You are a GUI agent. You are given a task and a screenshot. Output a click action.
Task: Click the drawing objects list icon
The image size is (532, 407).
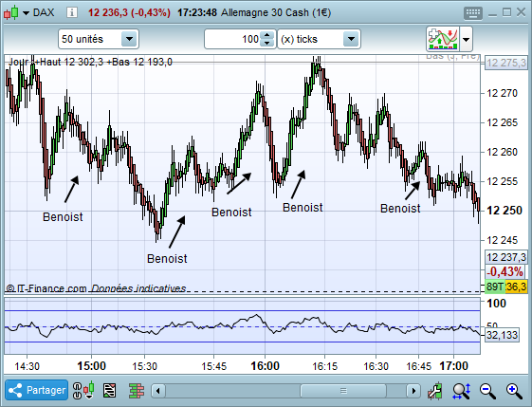(x=109, y=390)
